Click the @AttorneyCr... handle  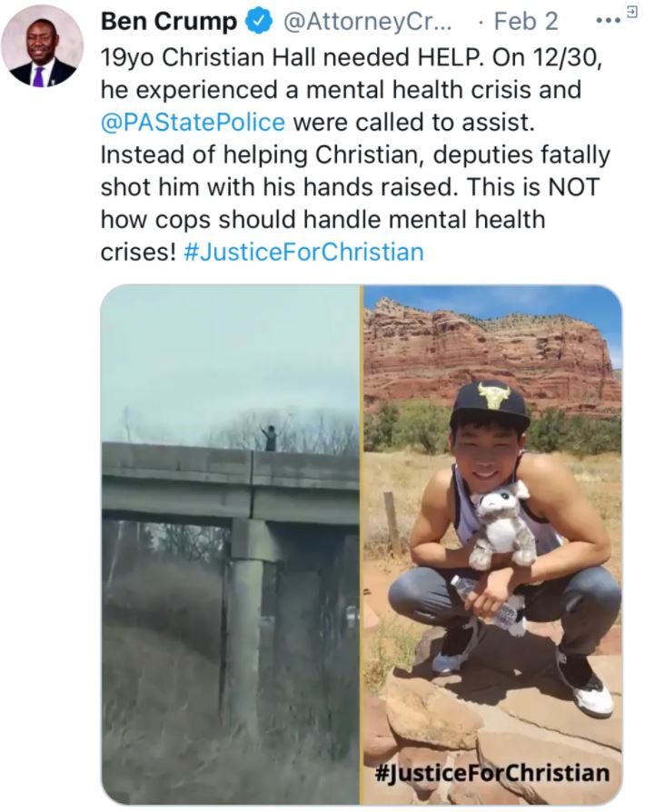pos(368,22)
